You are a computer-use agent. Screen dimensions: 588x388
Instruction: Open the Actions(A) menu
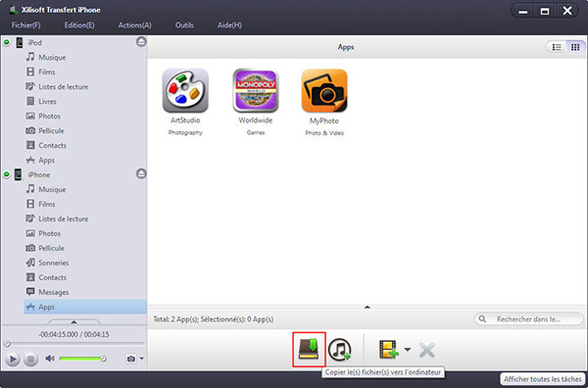coord(134,25)
